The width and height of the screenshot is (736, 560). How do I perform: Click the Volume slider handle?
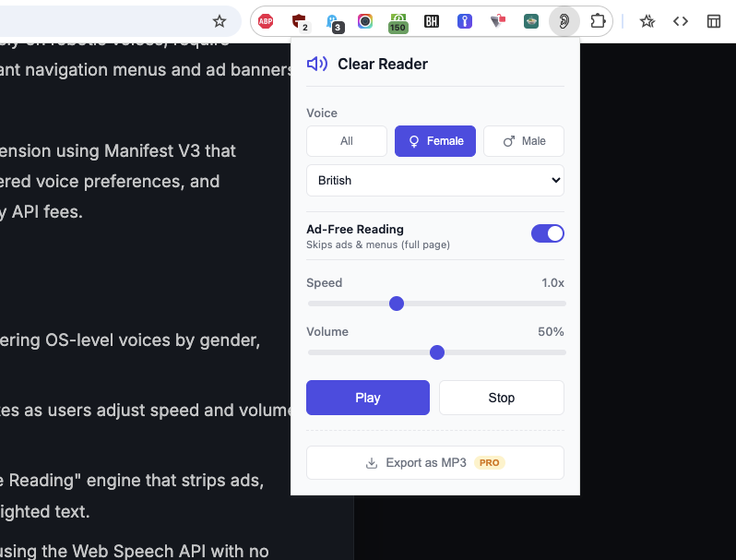pos(437,352)
